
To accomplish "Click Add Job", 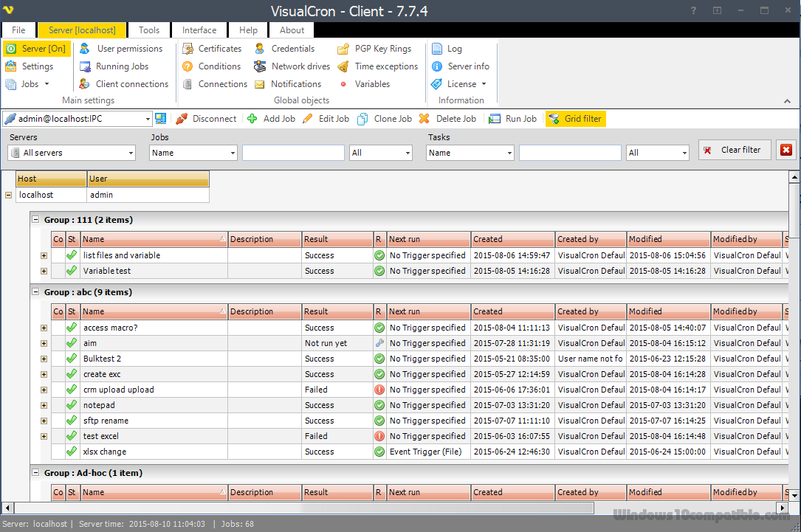I will pyautogui.click(x=271, y=119).
